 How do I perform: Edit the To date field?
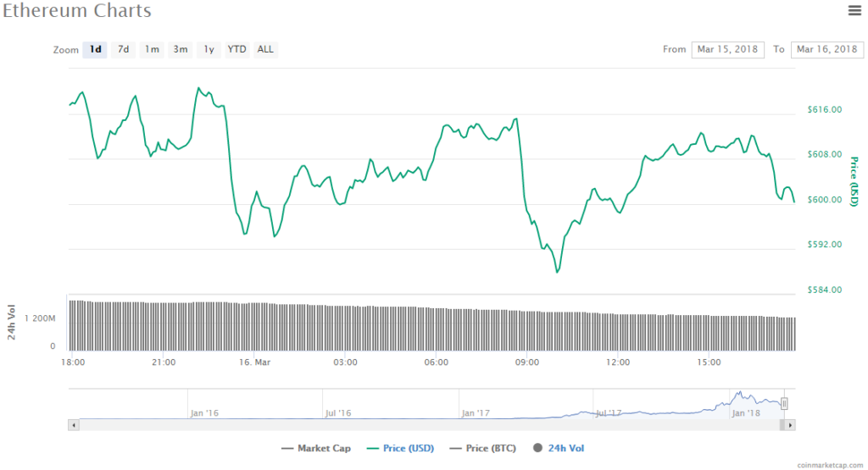(826, 49)
